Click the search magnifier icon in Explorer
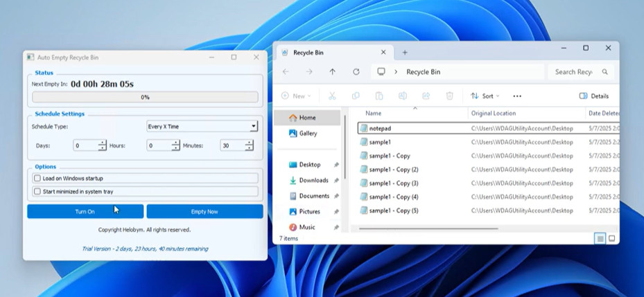644x297 pixels. pos(604,72)
